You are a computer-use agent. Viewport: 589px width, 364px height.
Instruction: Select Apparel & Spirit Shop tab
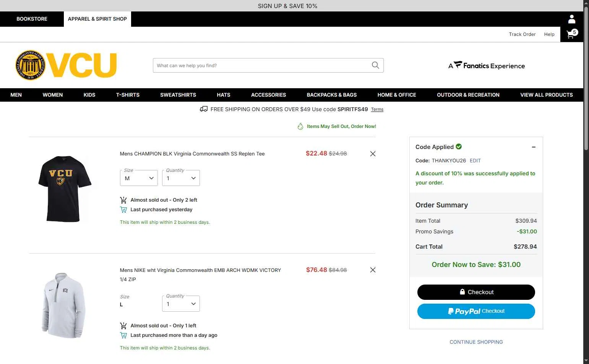tap(97, 19)
